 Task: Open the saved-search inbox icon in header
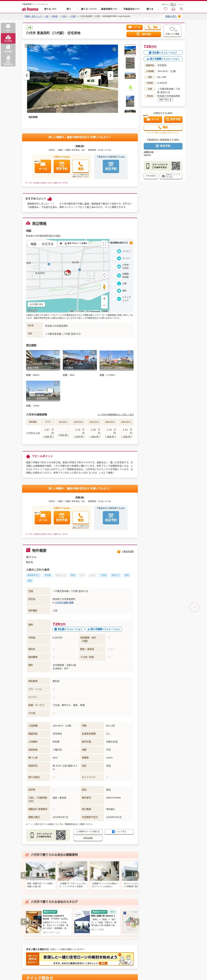tap(173, 9)
